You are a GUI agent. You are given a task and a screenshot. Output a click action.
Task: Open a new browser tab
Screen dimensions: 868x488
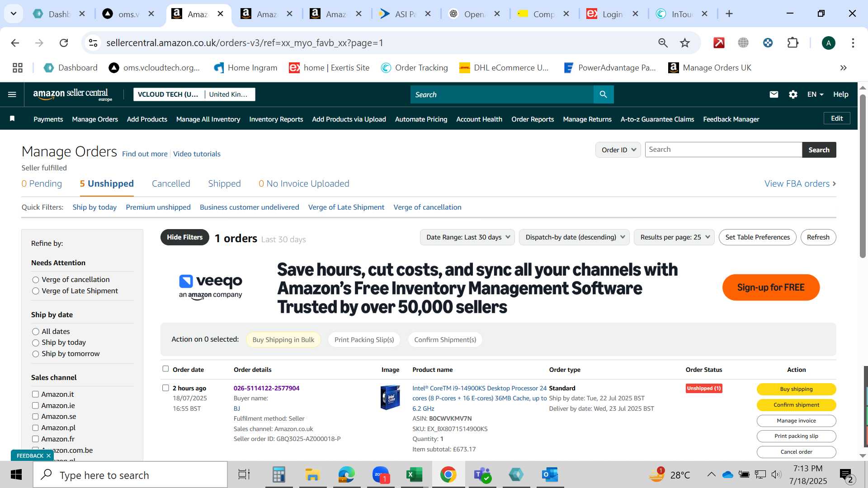click(729, 14)
